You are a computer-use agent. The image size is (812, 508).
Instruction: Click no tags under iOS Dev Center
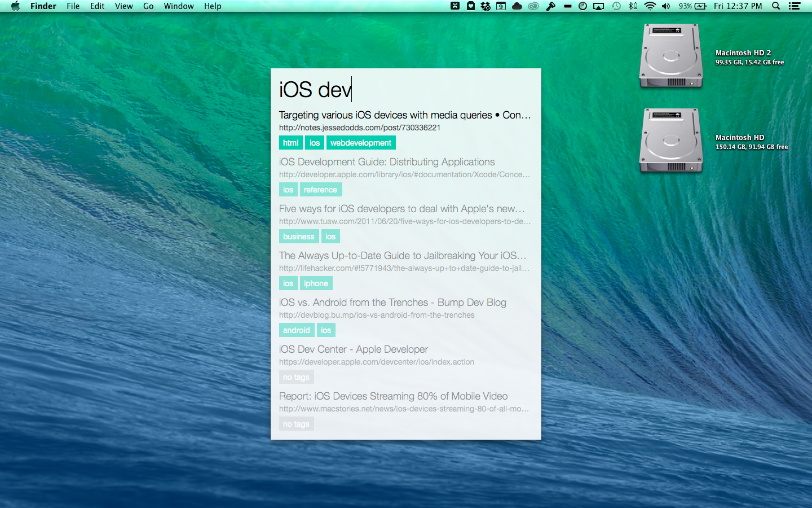[x=296, y=377]
